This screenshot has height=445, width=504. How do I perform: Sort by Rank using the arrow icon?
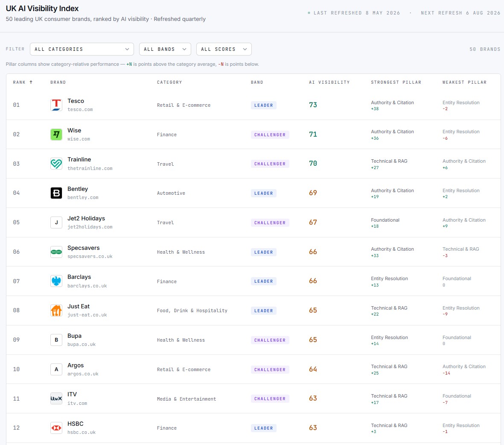click(31, 82)
